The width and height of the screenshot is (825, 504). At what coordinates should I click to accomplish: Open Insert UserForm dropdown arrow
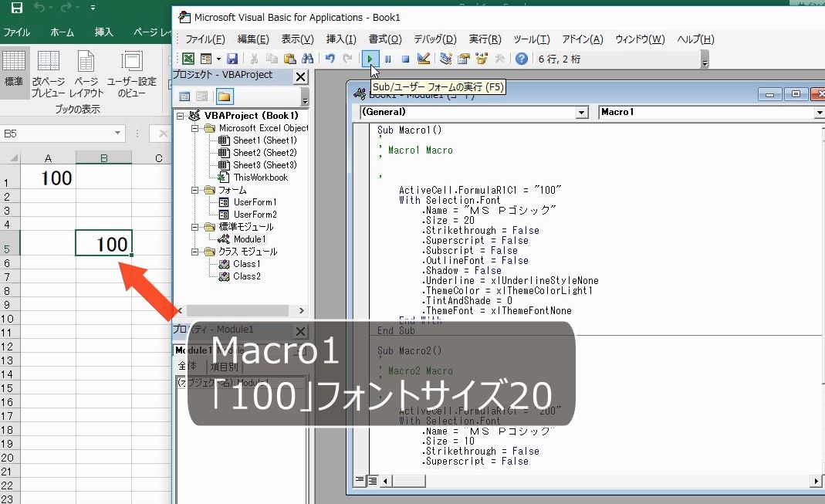[218, 59]
